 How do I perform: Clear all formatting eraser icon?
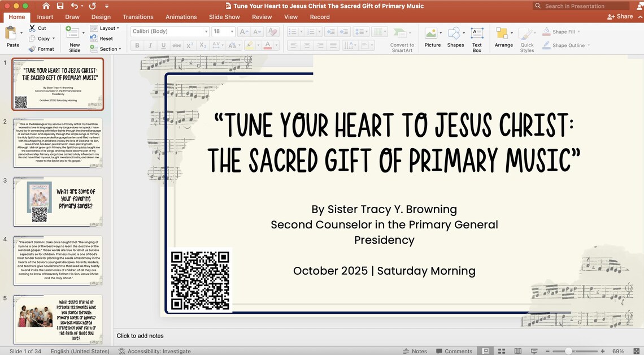click(x=272, y=32)
